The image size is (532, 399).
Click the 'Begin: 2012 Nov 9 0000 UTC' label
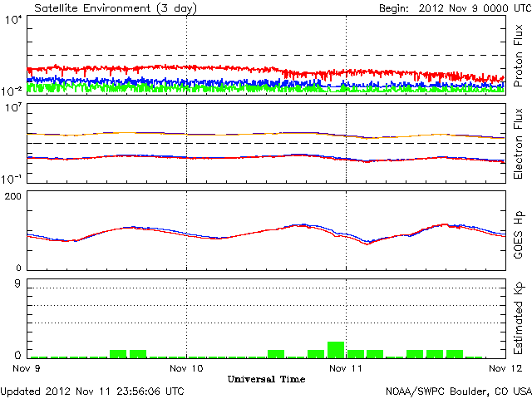click(x=456, y=8)
